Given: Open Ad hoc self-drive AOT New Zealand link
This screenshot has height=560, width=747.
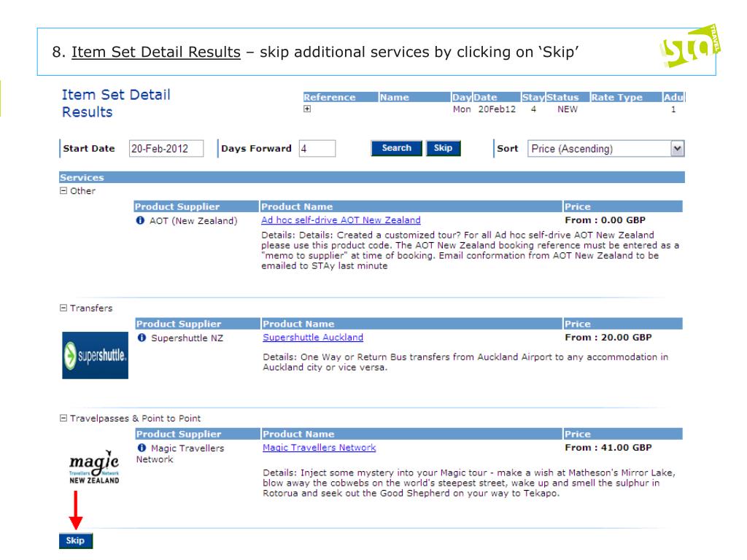Looking at the screenshot, I should point(341,220).
